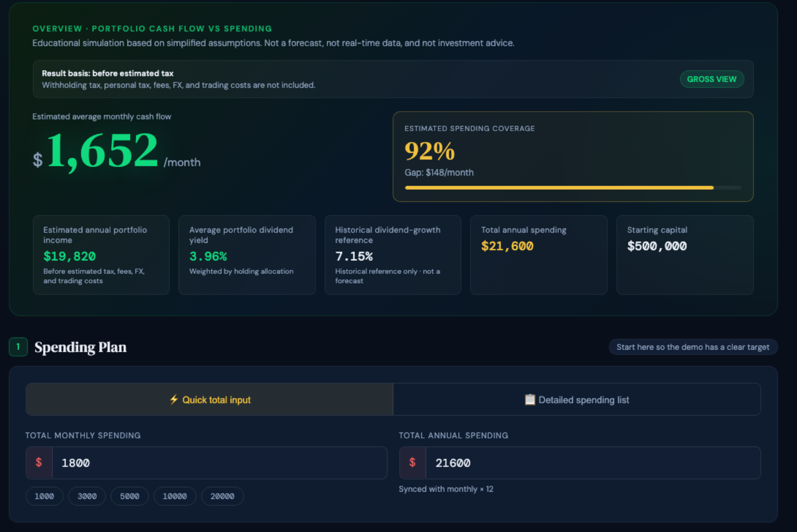Choose the 1000 spending preset
This screenshot has width=797, height=532.
coord(45,496)
